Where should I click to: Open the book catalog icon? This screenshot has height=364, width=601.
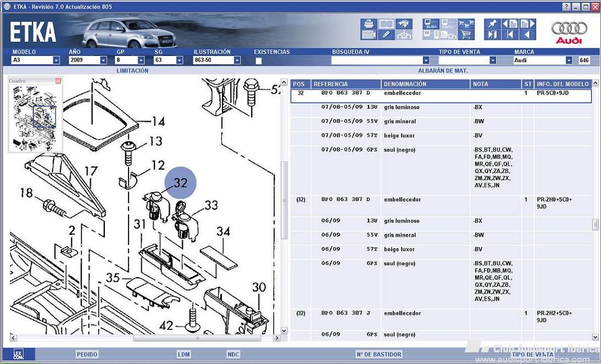click(386, 24)
